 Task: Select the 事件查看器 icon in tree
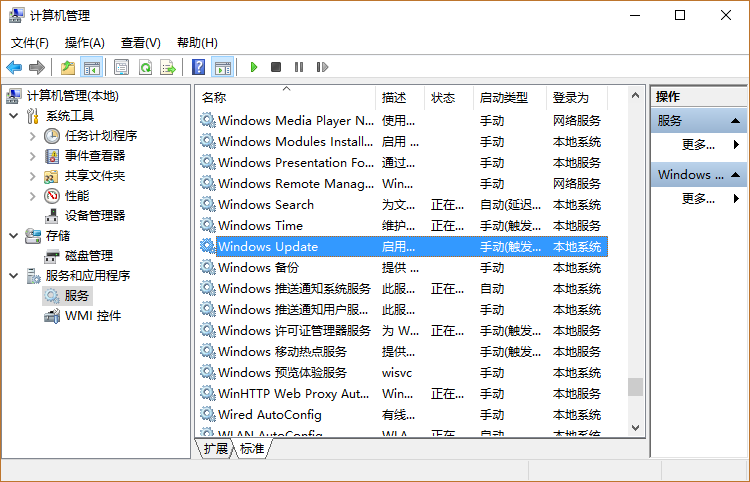[52, 156]
